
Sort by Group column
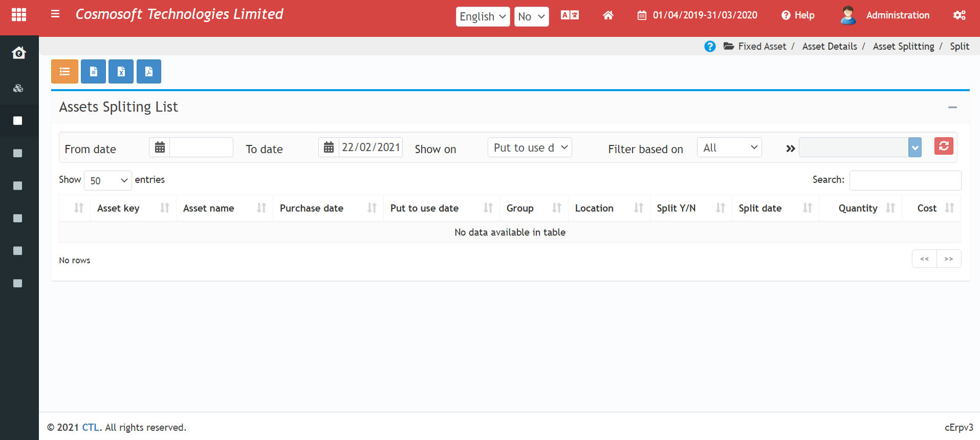point(534,208)
